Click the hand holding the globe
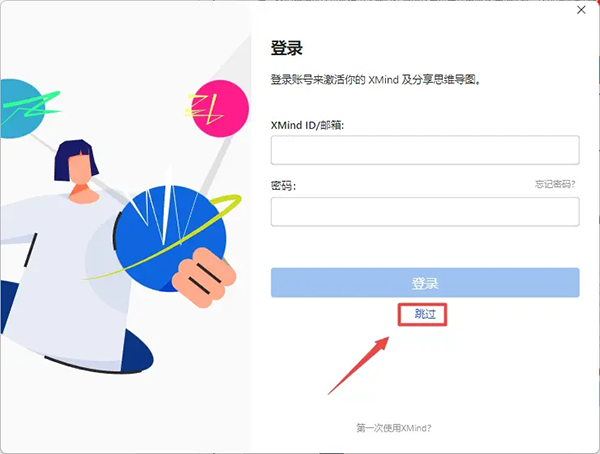Viewport: 600px width, 454px height. 204,277
